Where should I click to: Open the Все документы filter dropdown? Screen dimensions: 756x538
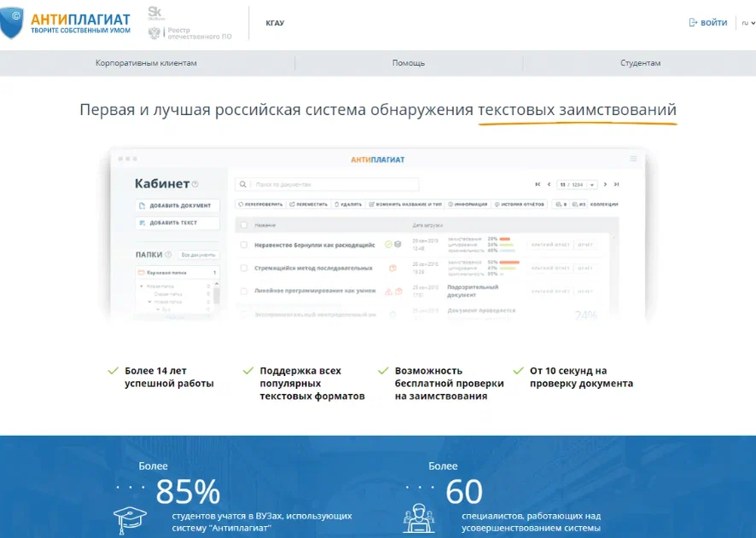click(x=197, y=254)
